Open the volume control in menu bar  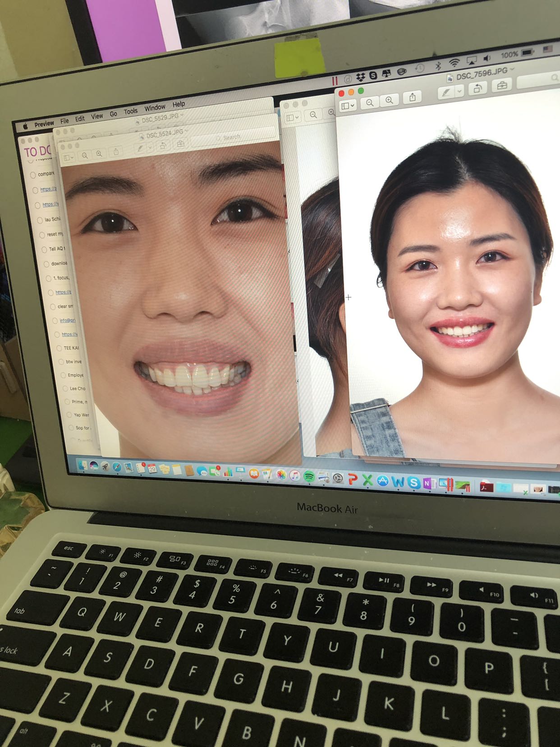click(x=487, y=59)
